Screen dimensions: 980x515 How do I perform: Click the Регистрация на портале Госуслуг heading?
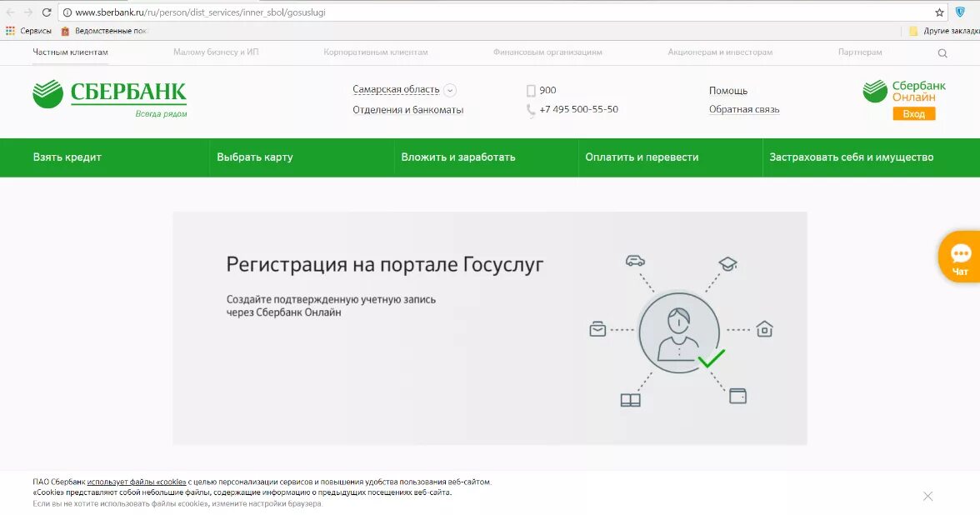pos(385,264)
